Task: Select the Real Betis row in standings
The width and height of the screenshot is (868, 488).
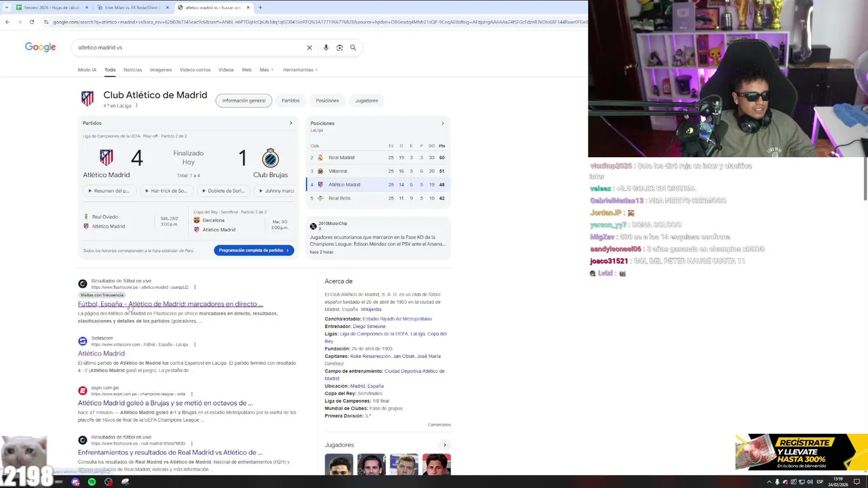Action: 378,198
